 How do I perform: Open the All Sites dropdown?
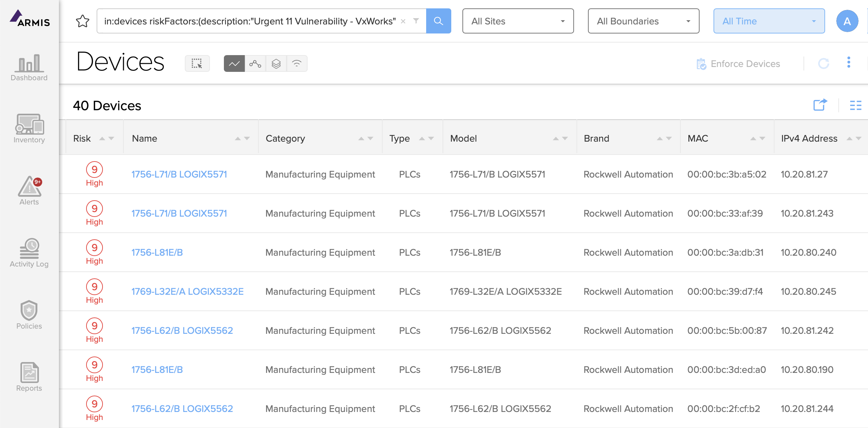click(x=518, y=21)
